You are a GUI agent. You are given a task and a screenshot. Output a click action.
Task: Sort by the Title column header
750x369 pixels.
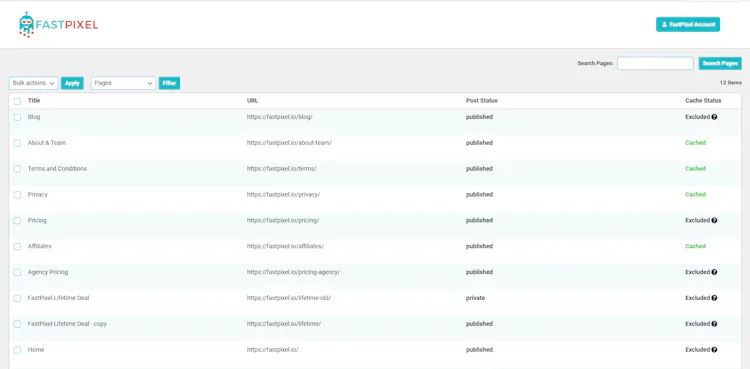(34, 101)
